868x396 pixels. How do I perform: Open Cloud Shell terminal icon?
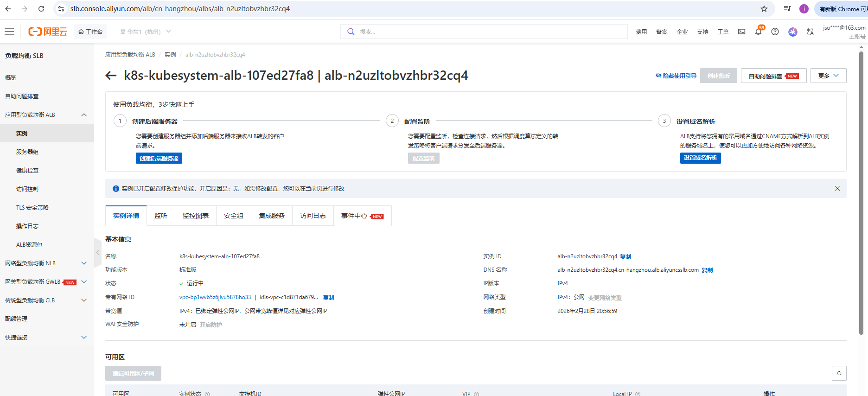pos(742,32)
